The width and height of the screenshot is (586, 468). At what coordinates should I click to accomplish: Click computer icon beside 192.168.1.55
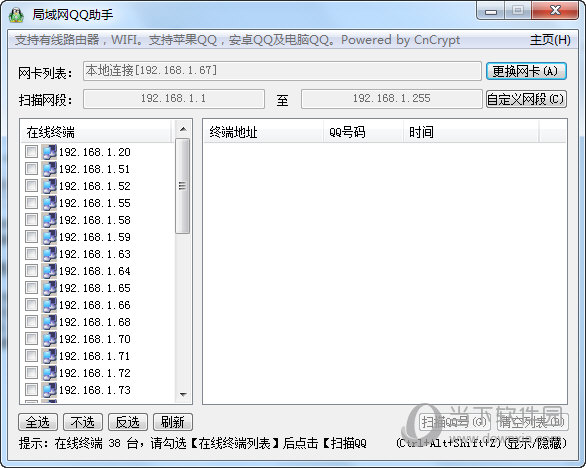49,203
